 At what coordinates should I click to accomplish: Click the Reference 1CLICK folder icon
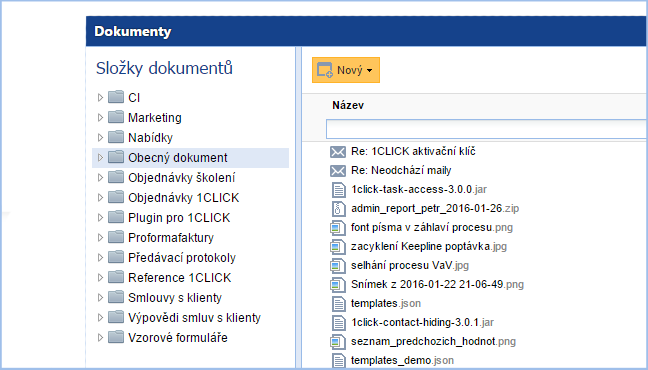(x=116, y=277)
